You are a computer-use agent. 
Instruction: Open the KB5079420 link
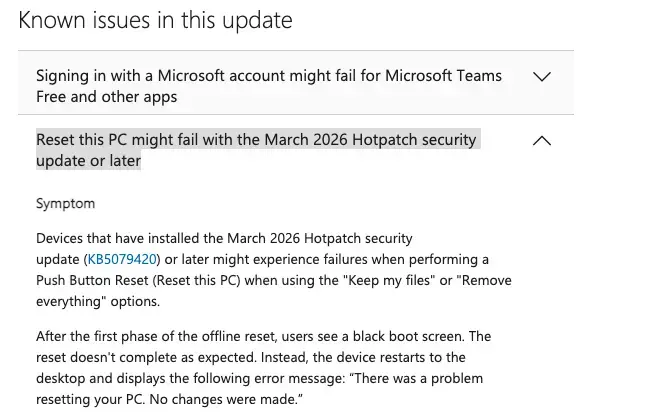[122, 259]
